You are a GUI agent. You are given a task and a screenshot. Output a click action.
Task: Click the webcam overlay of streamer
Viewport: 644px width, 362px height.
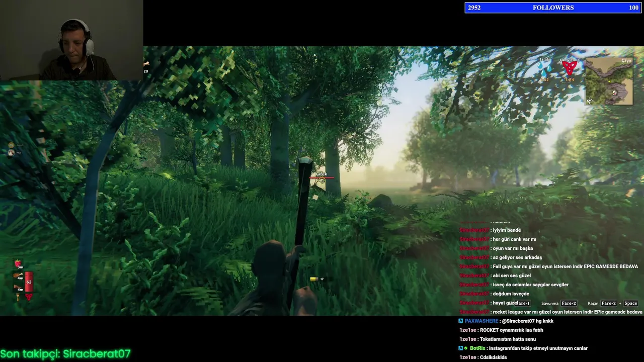click(71, 40)
